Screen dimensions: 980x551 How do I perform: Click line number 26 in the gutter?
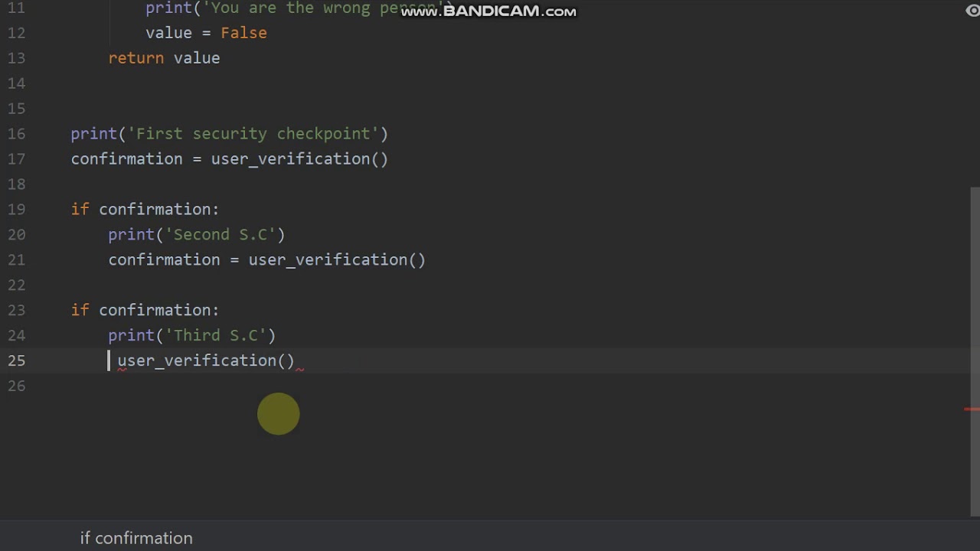(16, 386)
